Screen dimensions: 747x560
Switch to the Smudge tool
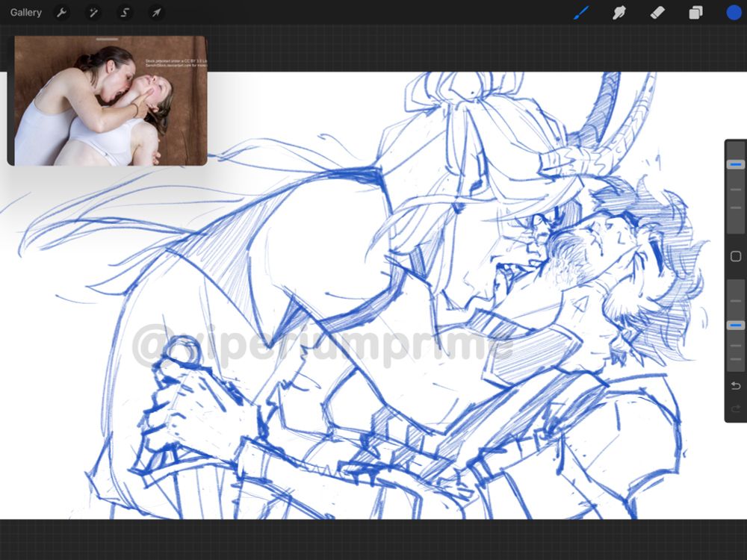(x=620, y=12)
